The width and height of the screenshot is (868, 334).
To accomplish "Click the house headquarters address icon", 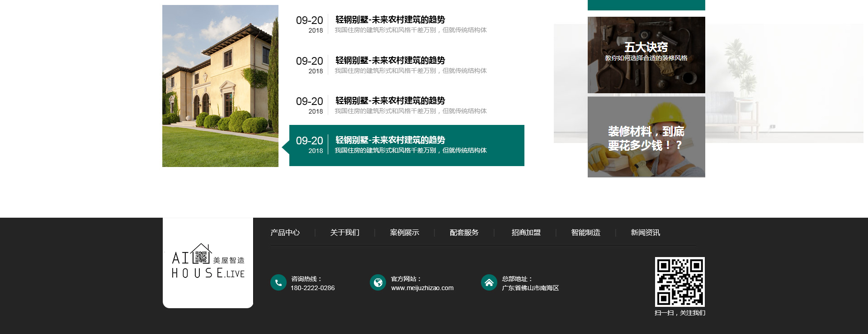I will tap(489, 282).
